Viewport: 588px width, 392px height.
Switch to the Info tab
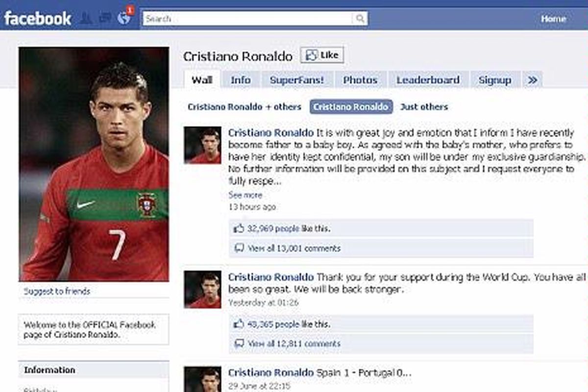(x=241, y=80)
